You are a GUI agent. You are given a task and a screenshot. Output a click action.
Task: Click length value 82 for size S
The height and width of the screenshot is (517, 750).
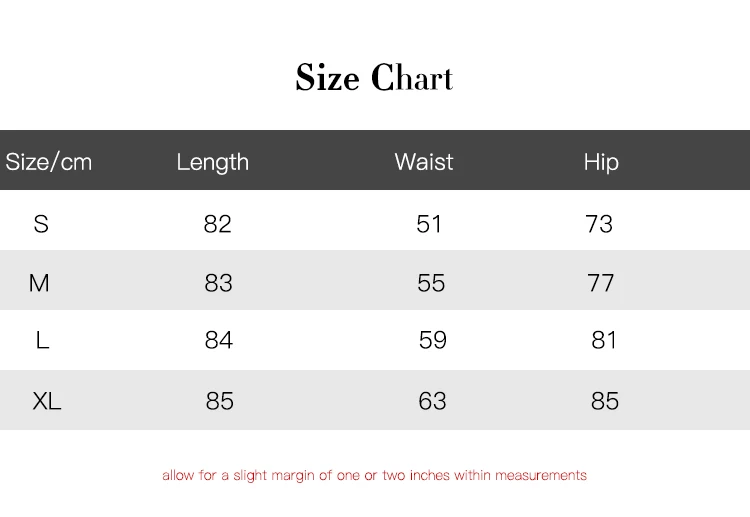[x=217, y=224]
